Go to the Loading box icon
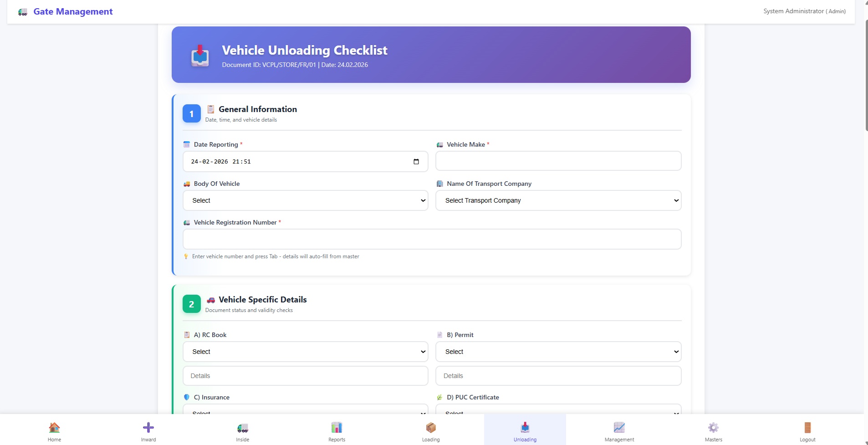This screenshot has height=445, width=868. pos(431,428)
